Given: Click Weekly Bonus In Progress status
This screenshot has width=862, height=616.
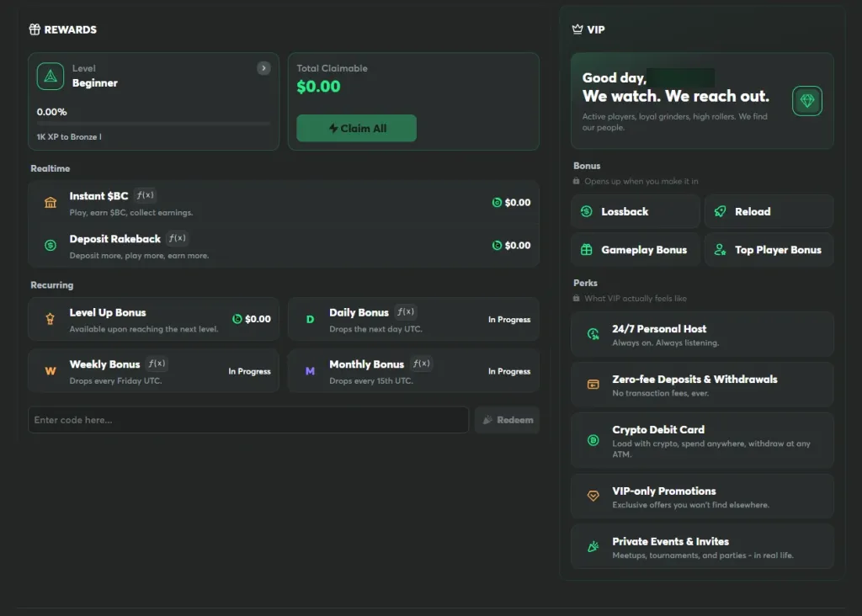Looking at the screenshot, I should point(249,371).
